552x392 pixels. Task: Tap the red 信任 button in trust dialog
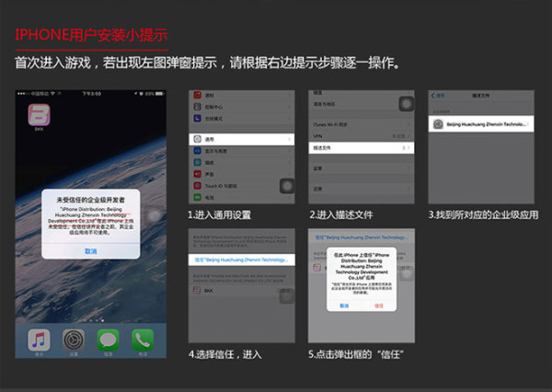pos(379,306)
